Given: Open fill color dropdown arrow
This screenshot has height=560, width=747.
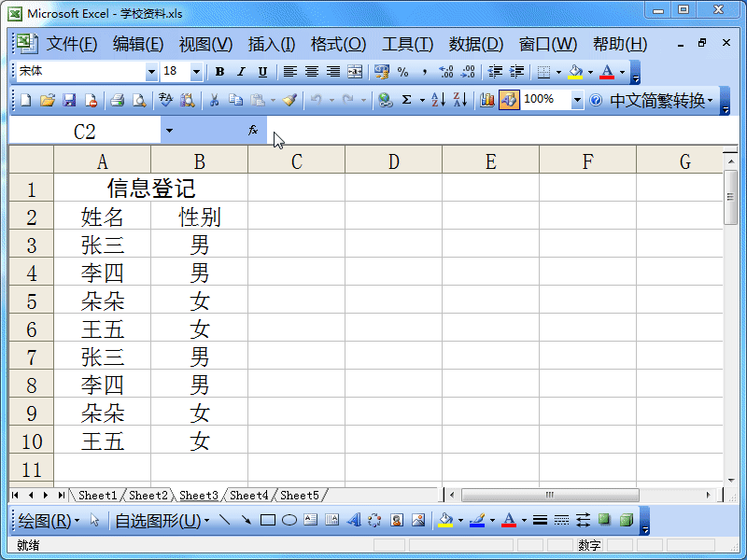Looking at the screenshot, I should click(x=590, y=73).
